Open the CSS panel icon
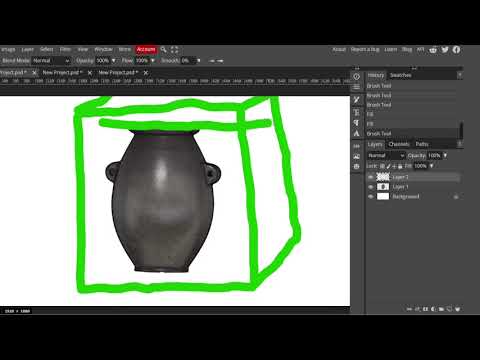Viewport: 480px width, 360px height. [x=357, y=146]
